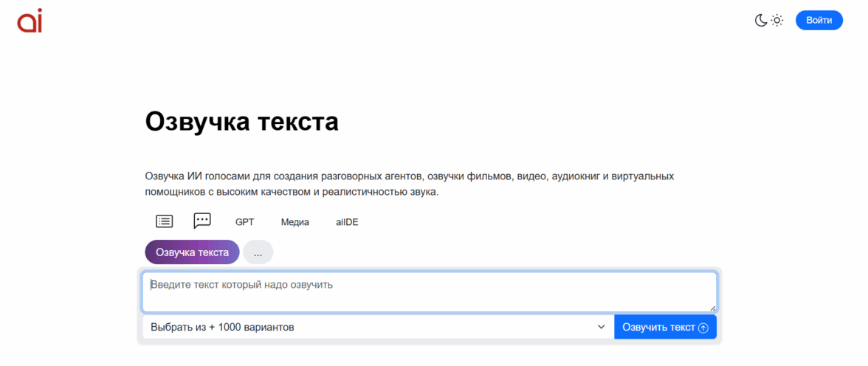The width and height of the screenshot is (868, 366).
Task: Focus the Введите текст input area
Action: coord(429,295)
